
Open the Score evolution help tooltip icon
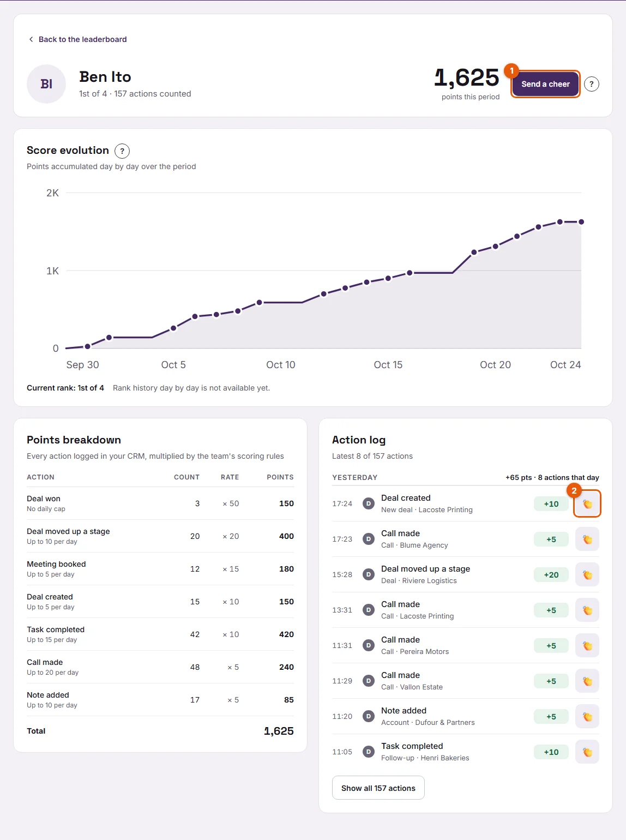click(122, 151)
